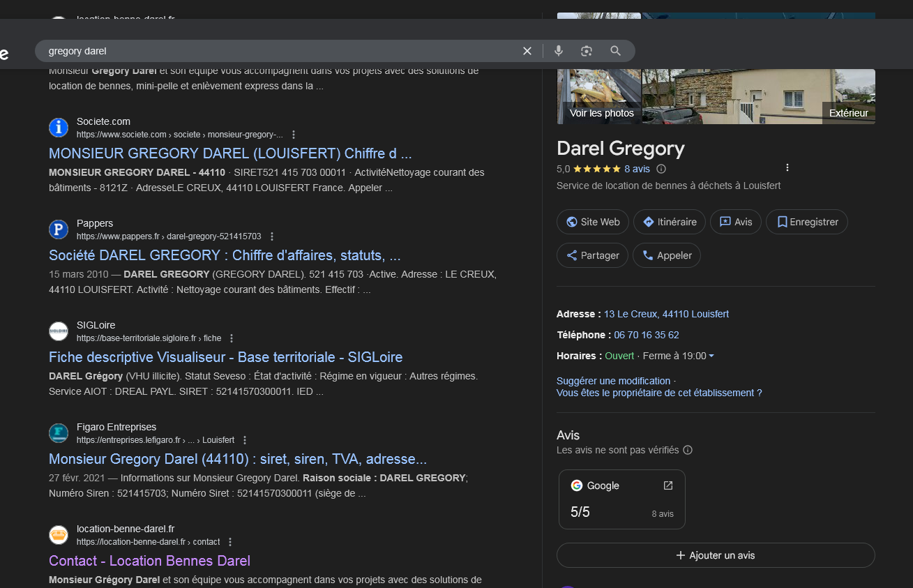Click Voir les photos thumbnail
The height and width of the screenshot is (588, 913).
pyautogui.click(x=598, y=96)
